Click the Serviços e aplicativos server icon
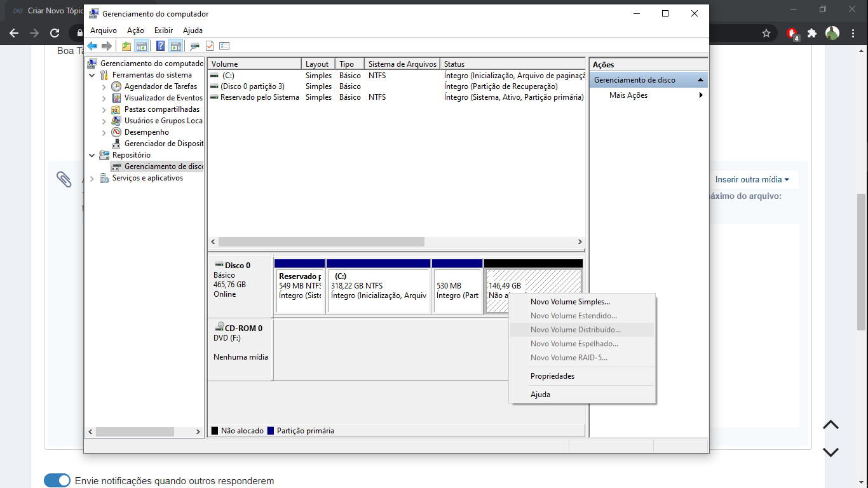868x488 pixels. click(x=104, y=178)
